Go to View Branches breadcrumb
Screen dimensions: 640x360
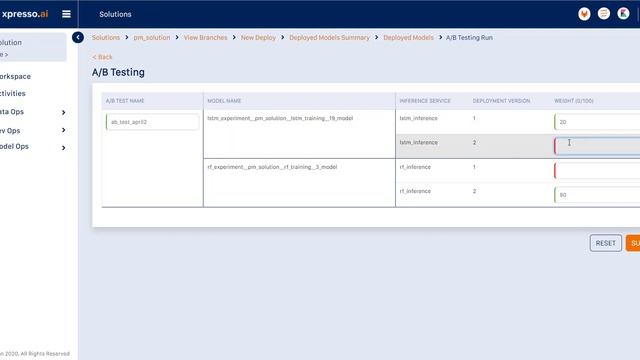point(205,38)
